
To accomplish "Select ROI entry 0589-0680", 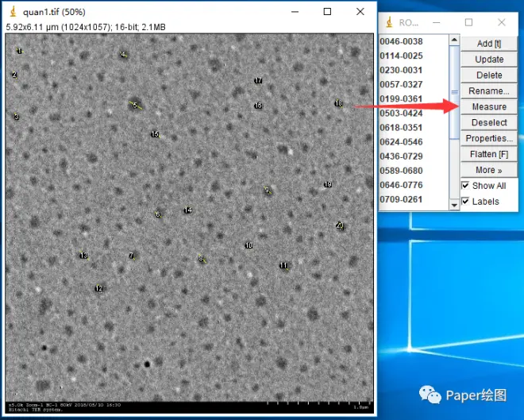I will (402, 171).
